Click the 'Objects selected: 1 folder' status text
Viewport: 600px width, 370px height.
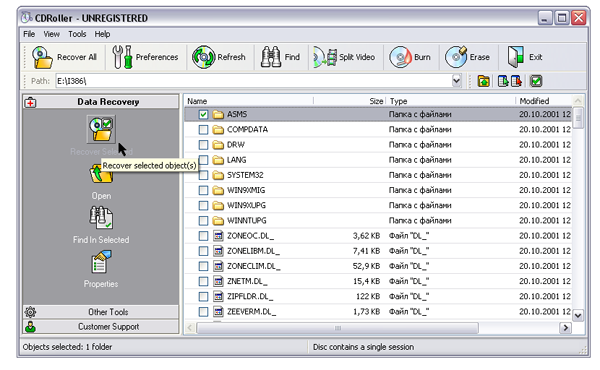coord(67,347)
